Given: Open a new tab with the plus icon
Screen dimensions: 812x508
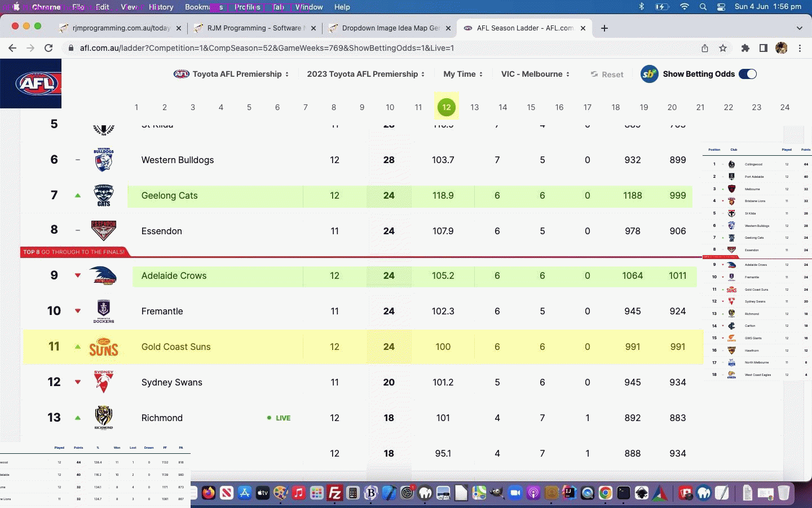Looking at the screenshot, I should [604, 28].
